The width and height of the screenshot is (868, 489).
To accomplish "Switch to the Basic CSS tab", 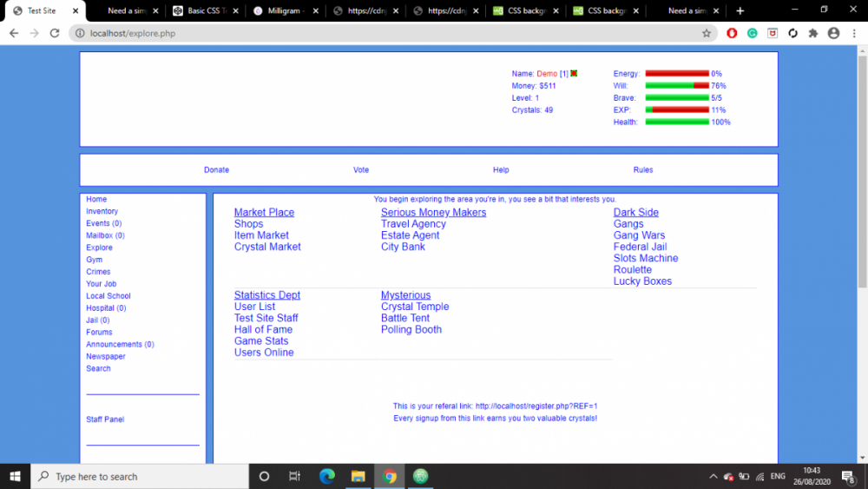I will 206,11.
